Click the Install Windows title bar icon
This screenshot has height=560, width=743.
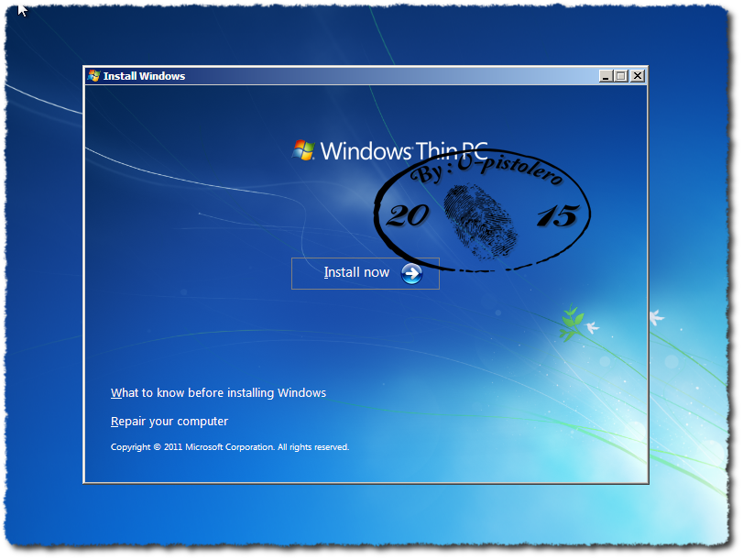(x=93, y=76)
